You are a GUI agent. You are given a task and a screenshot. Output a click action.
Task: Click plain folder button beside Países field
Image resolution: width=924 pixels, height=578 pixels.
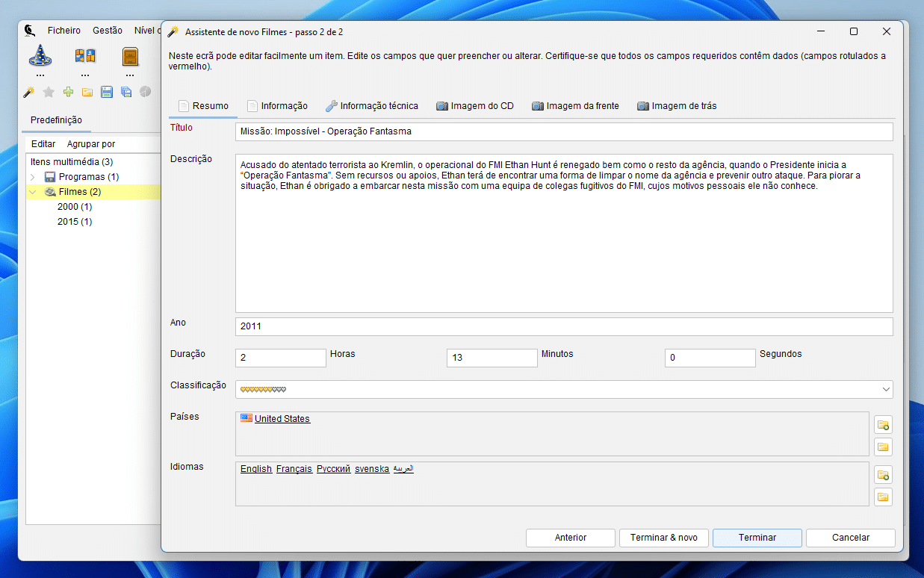coord(883,447)
